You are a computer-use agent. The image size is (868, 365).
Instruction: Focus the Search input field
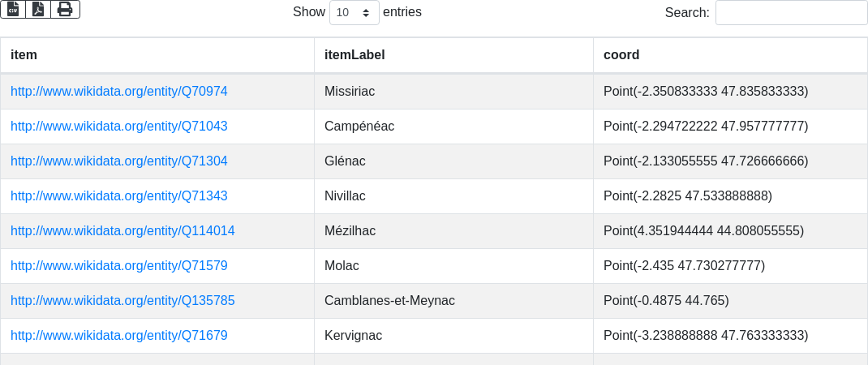pos(791,12)
